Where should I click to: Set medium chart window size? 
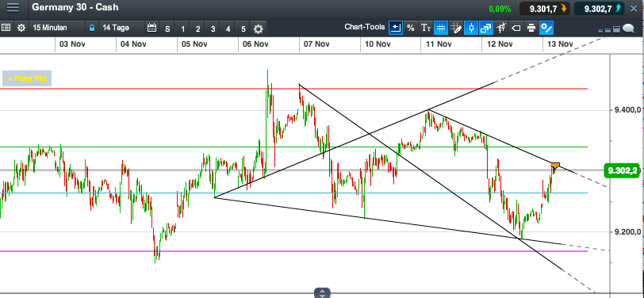point(608,30)
